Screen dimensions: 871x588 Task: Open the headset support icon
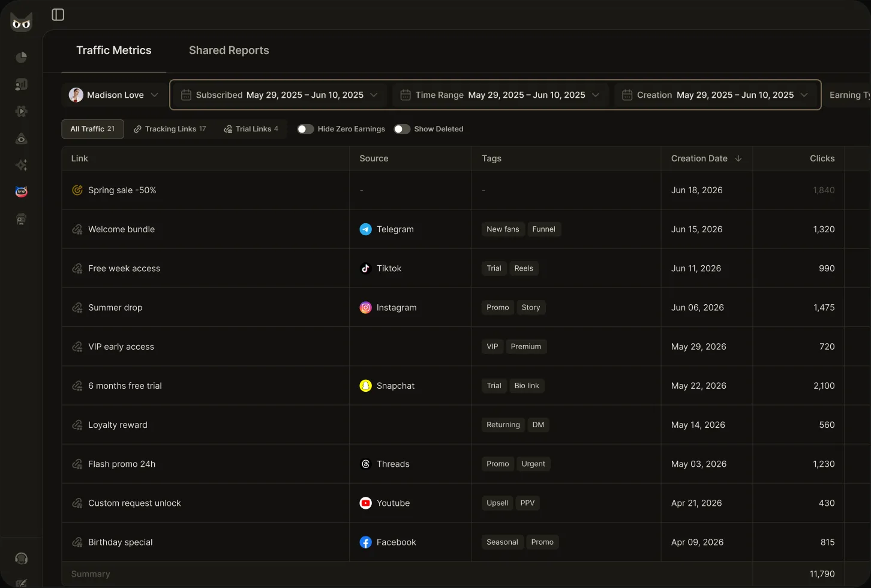21,559
